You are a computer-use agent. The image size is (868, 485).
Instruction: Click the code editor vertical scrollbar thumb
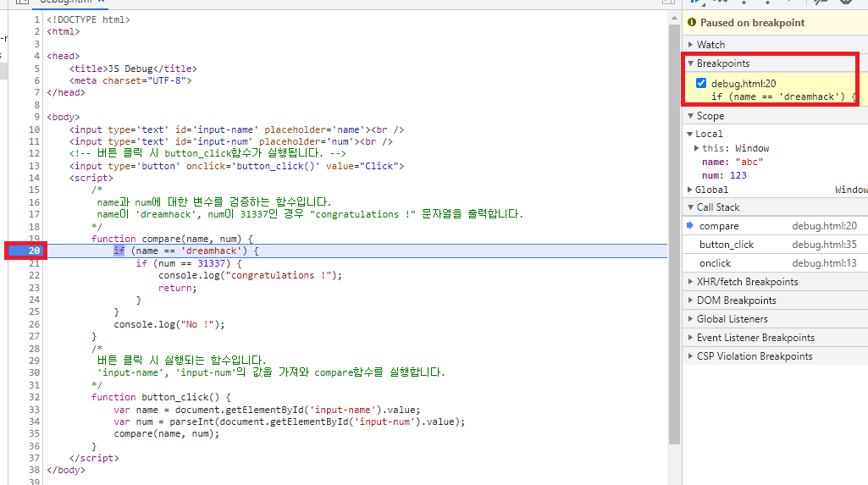674,234
